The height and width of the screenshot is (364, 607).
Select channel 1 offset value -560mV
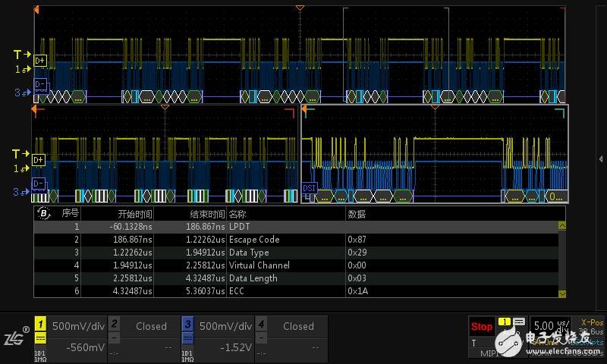pos(85,347)
